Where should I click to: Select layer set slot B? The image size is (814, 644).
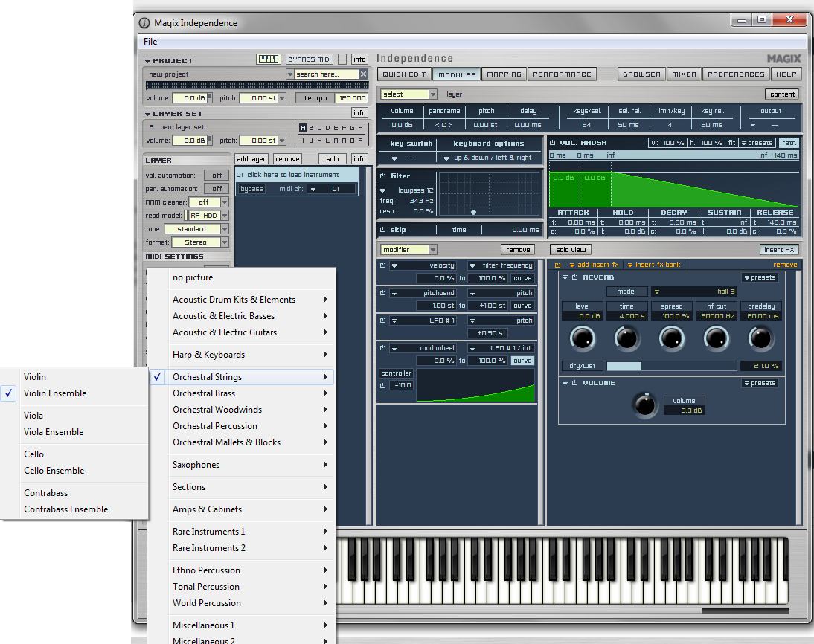coord(312,128)
